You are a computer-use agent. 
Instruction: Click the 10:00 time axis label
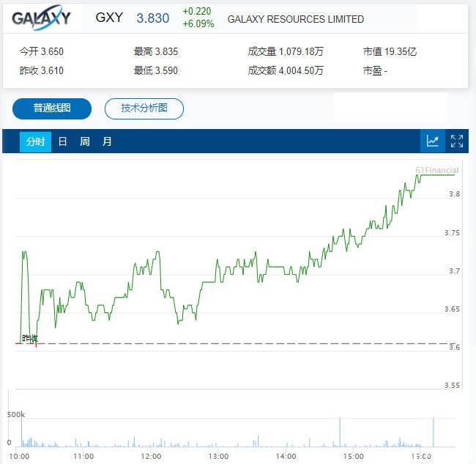(20, 457)
